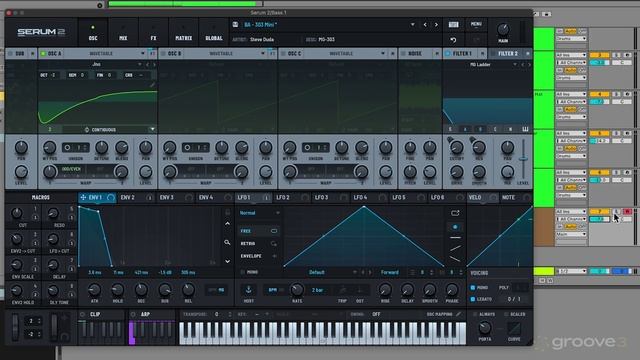Open the LFO Default shape selector

[x=317, y=272]
